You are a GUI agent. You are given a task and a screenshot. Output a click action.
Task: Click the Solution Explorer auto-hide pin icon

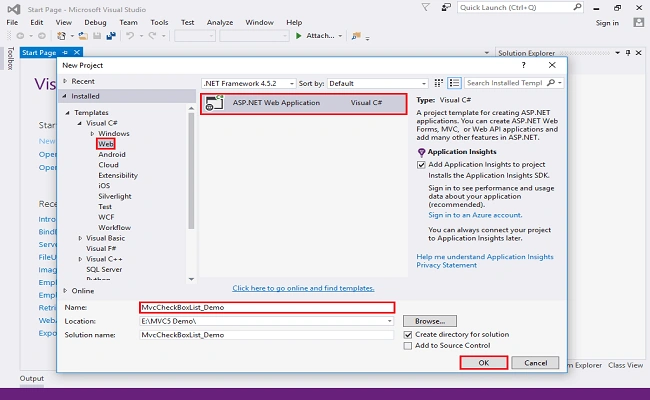pyautogui.click(x=628, y=53)
